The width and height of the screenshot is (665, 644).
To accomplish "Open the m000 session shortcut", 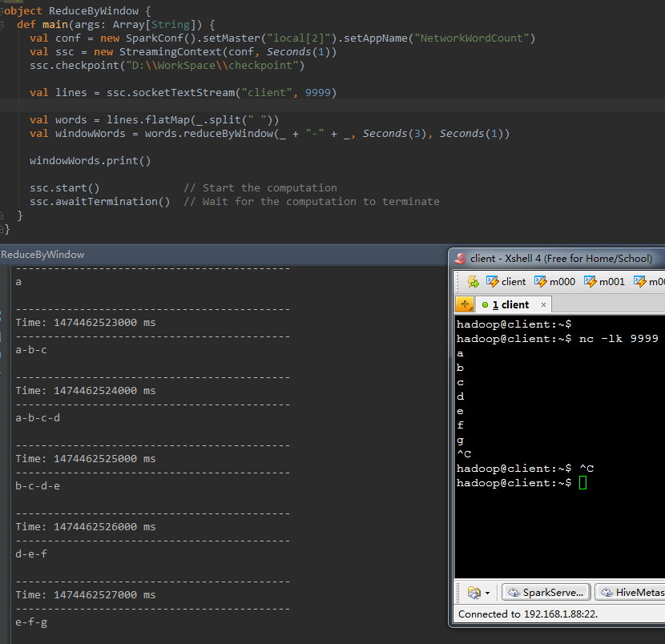I will [x=554, y=281].
